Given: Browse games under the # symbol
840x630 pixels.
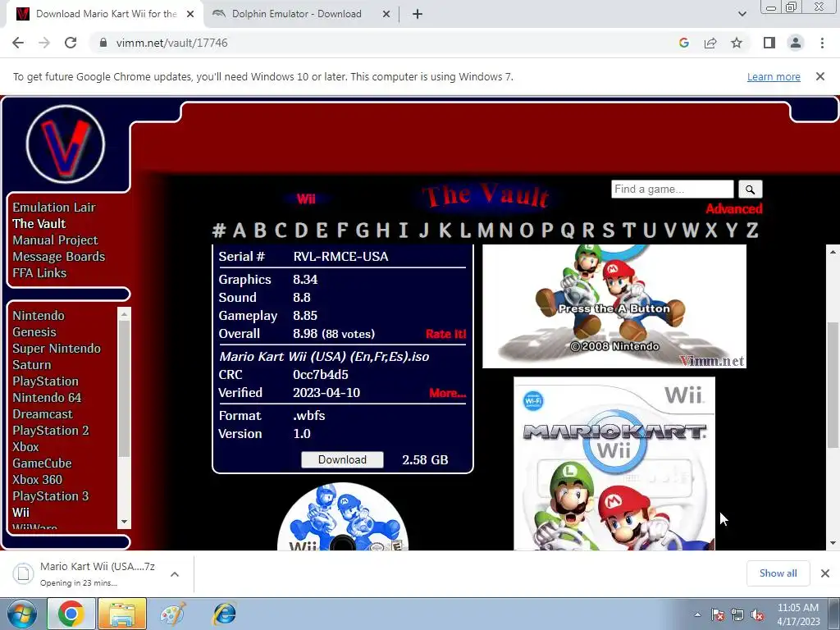Looking at the screenshot, I should (218, 231).
